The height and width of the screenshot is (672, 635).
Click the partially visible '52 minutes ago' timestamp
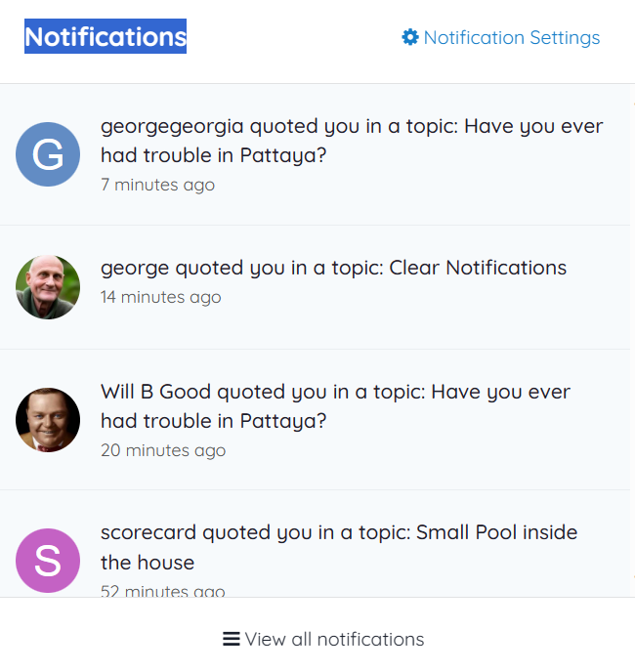(163, 591)
